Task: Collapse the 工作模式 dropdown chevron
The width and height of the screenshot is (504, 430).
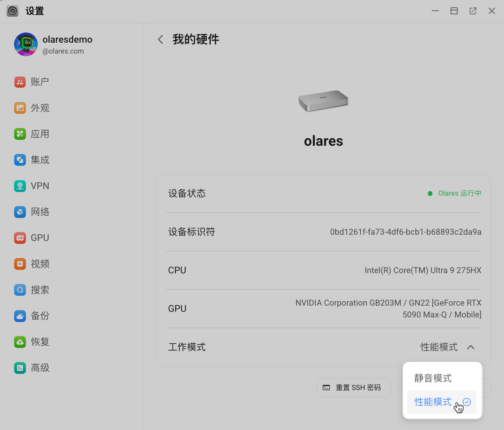Action: [x=471, y=347]
